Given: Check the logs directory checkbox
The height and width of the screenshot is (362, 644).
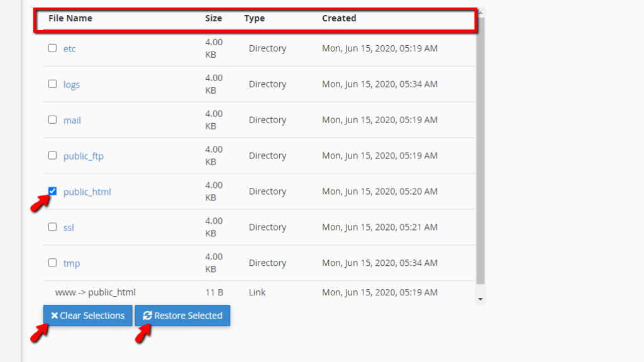Looking at the screenshot, I should point(52,84).
